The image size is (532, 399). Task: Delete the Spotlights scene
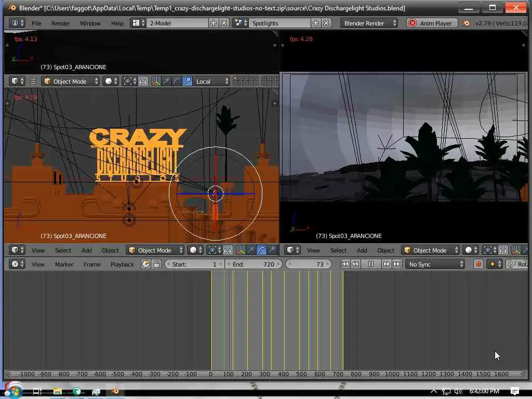[326, 23]
